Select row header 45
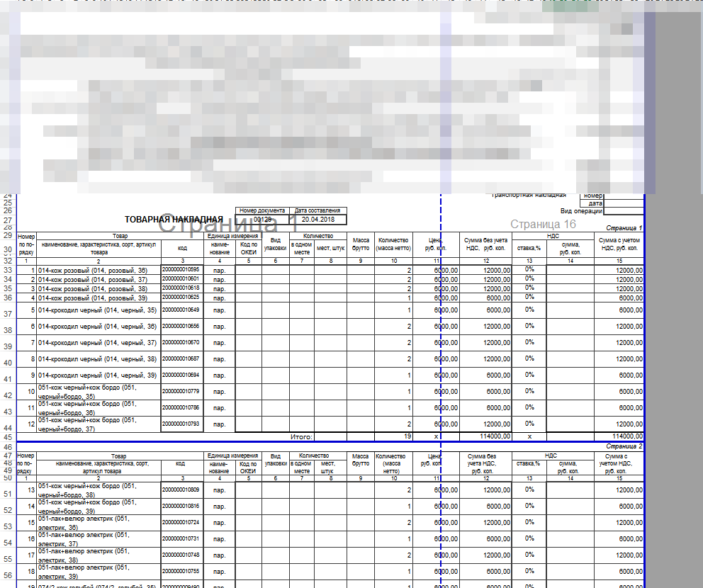Viewport: 703px width, 588px height. click(x=8, y=437)
